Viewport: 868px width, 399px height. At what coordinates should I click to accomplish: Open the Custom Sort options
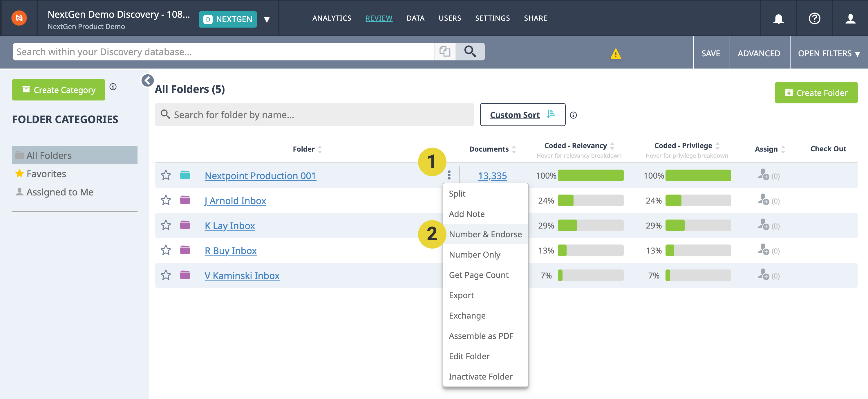click(x=522, y=115)
